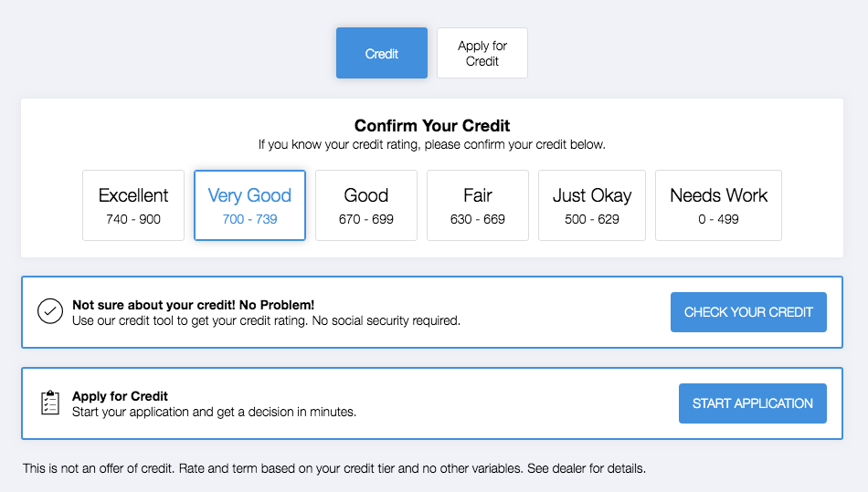Choose the Very Good credit tier
The width and height of the screenshot is (868, 492).
tap(249, 205)
